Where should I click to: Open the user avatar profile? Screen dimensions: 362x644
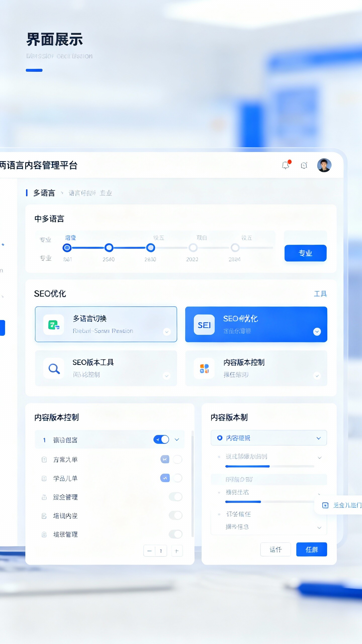coord(324,165)
